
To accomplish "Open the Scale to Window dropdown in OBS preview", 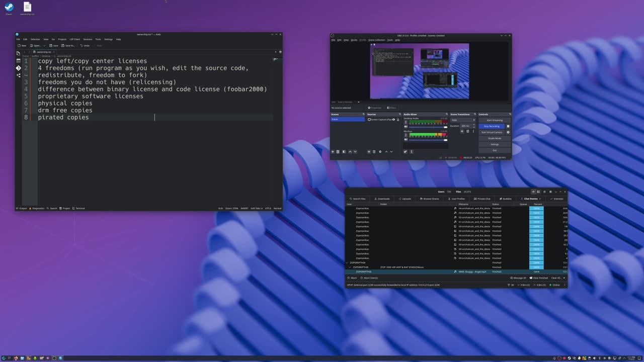I will (x=349, y=102).
